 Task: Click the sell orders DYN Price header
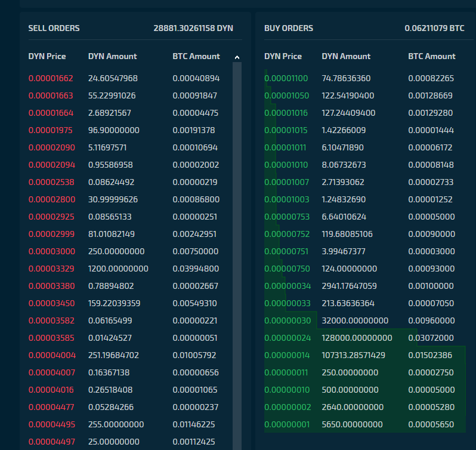coord(47,57)
